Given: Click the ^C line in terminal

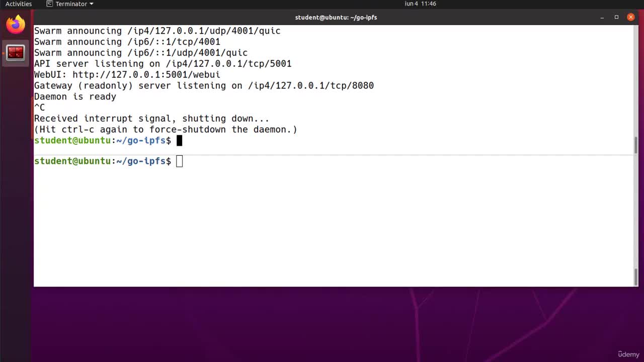Looking at the screenshot, I should [39, 108].
